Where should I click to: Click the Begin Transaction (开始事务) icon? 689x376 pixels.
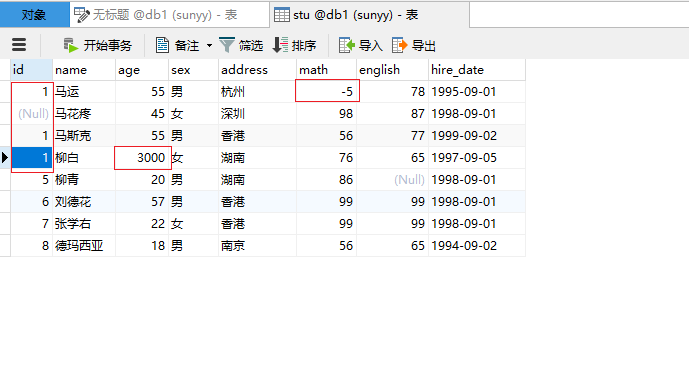point(70,45)
